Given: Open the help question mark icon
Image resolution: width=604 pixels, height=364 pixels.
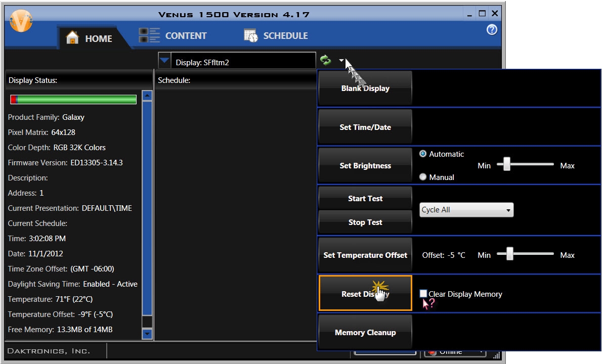Looking at the screenshot, I should [x=491, y=30].
